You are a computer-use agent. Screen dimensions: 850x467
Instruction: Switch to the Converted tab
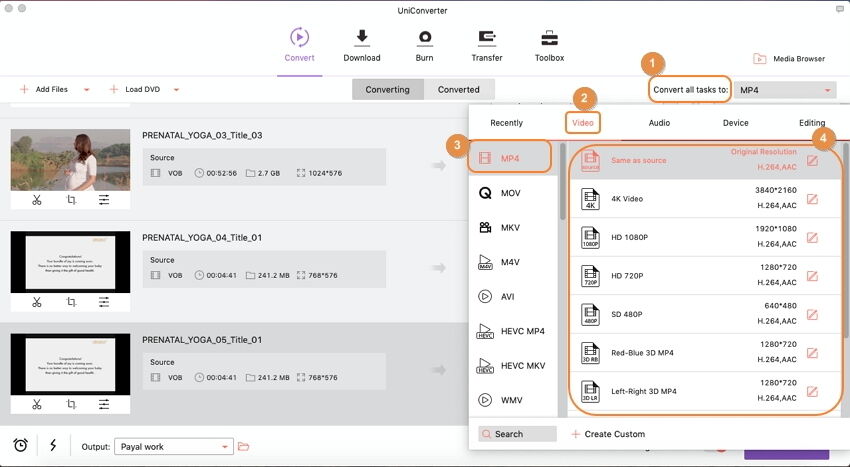(x=459, y=89)
